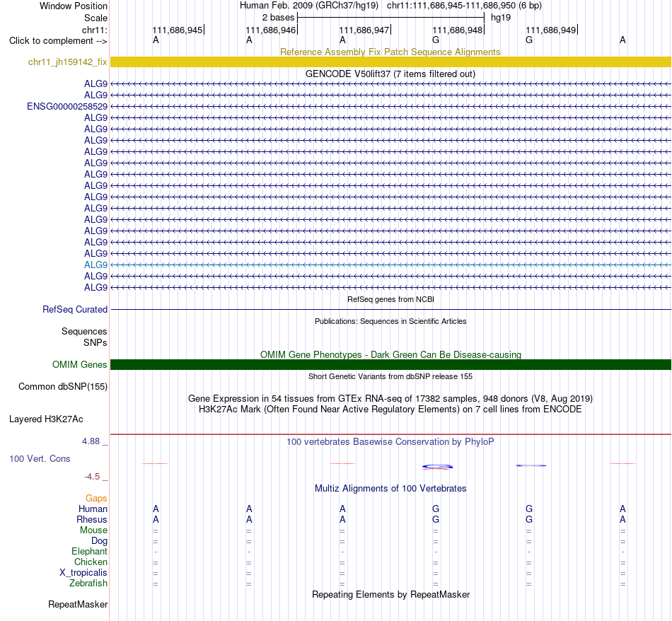Click the OMIM Genes track label
The height and width of the screenshot is (621, 672).
tap(79, 365)
